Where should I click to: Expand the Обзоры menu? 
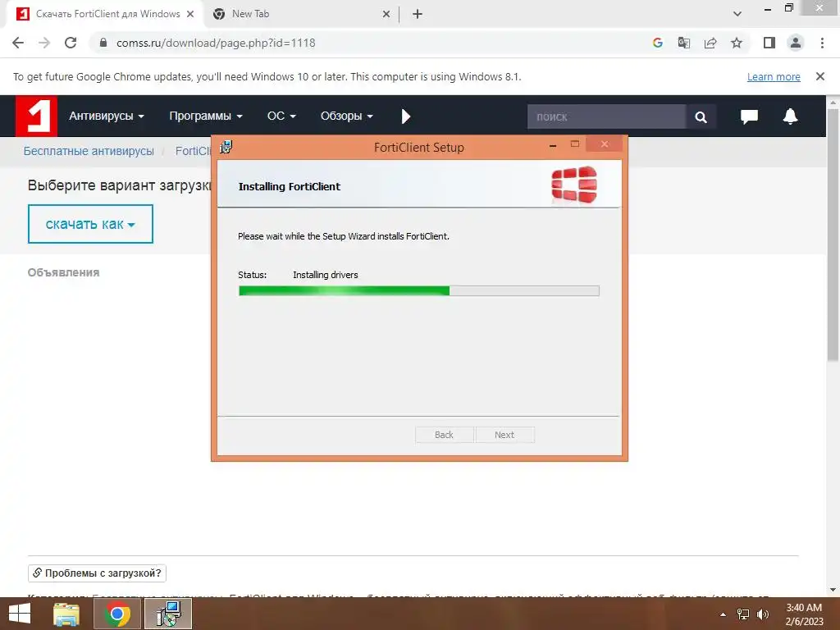(347, 116)
